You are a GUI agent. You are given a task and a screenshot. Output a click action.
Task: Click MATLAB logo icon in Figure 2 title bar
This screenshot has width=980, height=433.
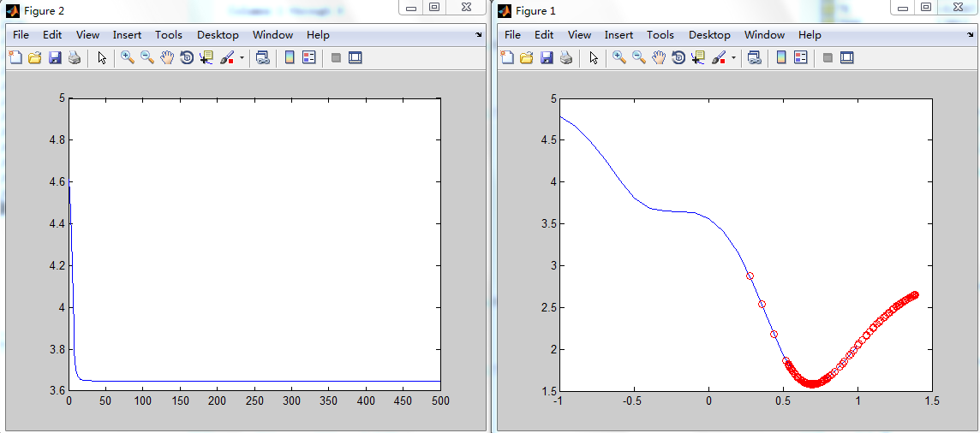(13, 10)
